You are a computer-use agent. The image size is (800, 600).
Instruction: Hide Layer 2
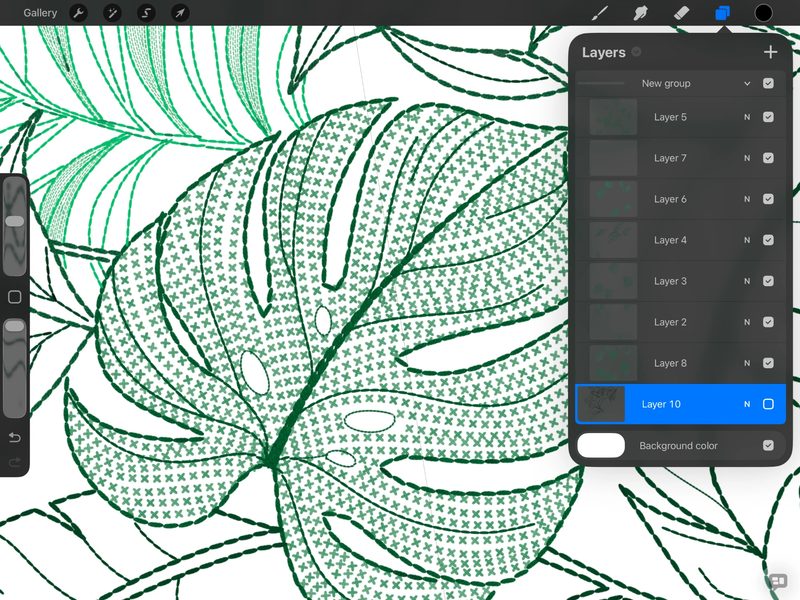(768, 322)
